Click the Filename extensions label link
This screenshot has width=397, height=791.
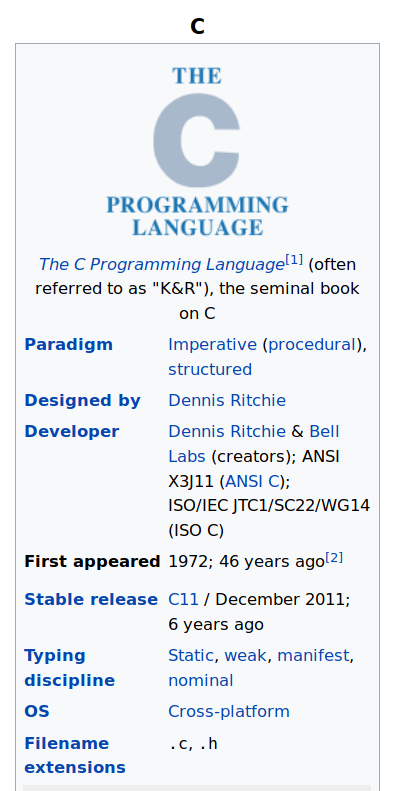75,755
